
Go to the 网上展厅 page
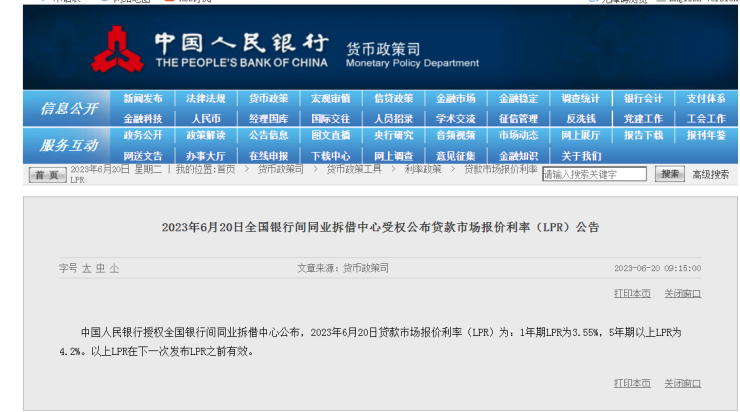point(580,135)
